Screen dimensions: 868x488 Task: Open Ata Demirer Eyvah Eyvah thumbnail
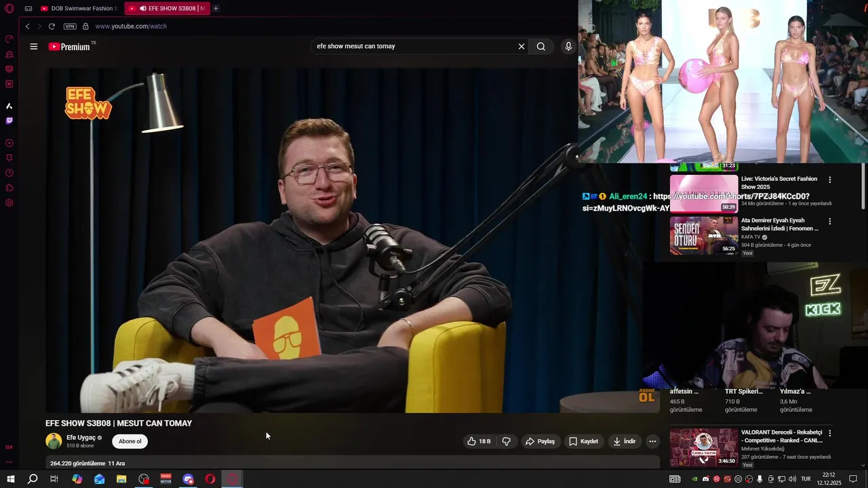pos(704,235)
